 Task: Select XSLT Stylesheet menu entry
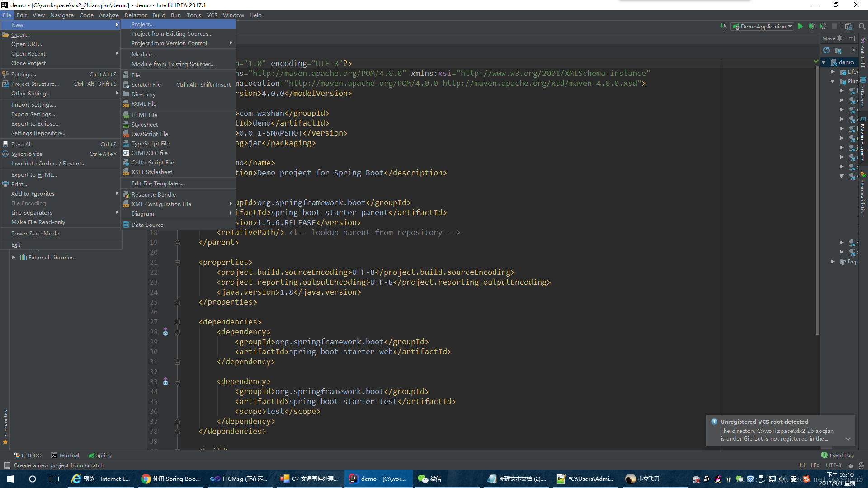[x=179, y=172]
